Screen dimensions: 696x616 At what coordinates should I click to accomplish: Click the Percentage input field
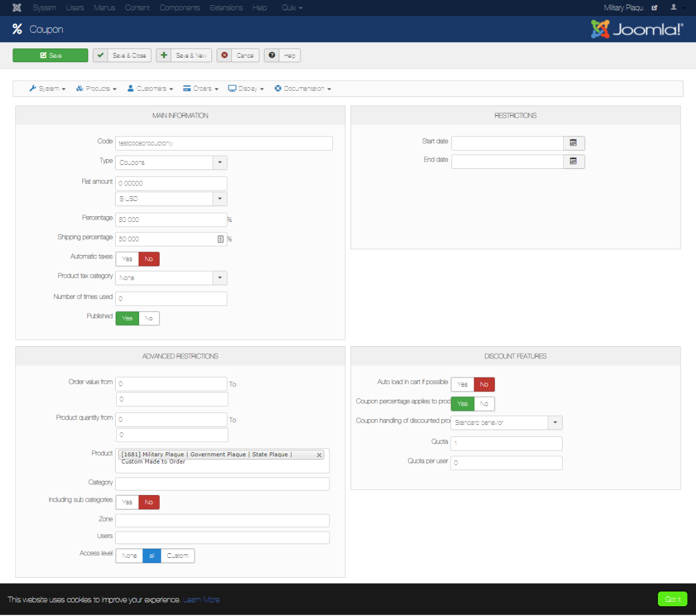(171, 220)
